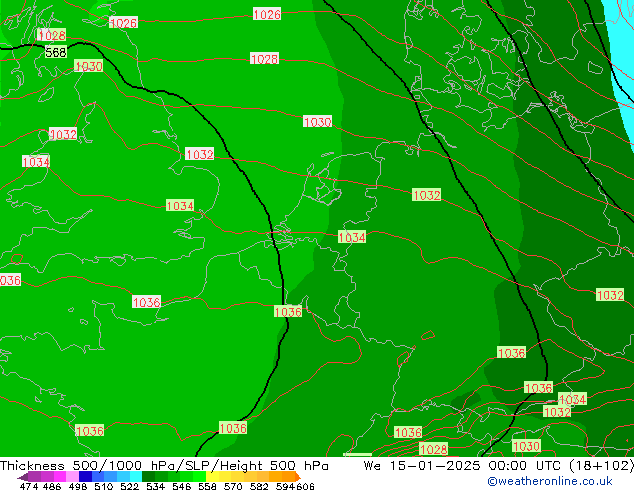Click the 1030 isobar label over the North Sea
Image resolution: width=634 pixels, height=490 pixels.
317,122
